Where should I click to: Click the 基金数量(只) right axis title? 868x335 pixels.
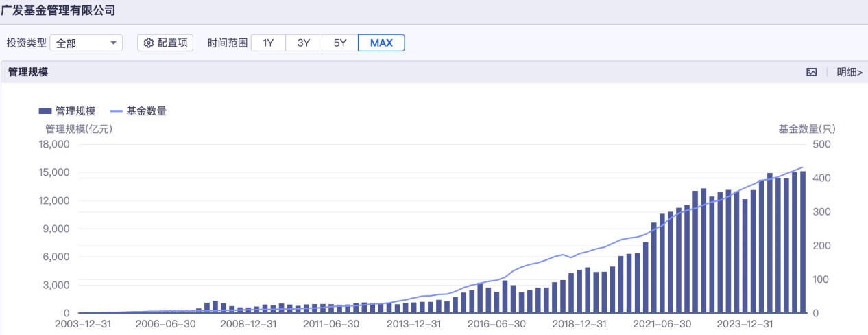[806, 128]
